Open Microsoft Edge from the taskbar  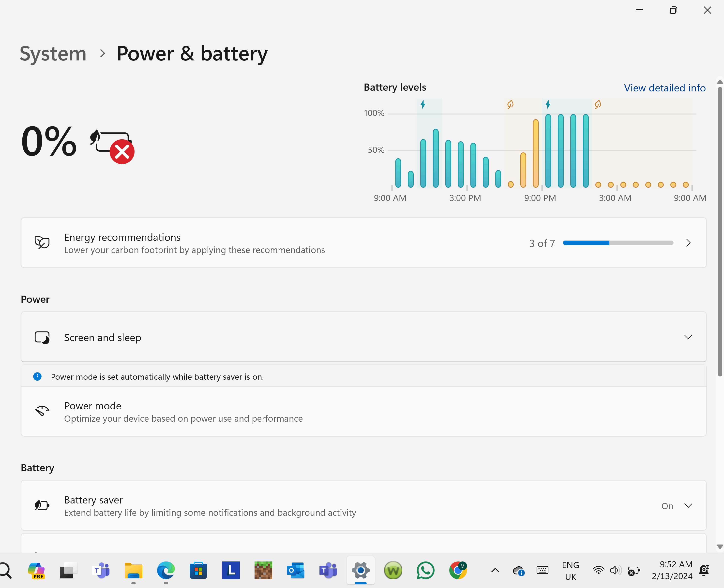166,570
